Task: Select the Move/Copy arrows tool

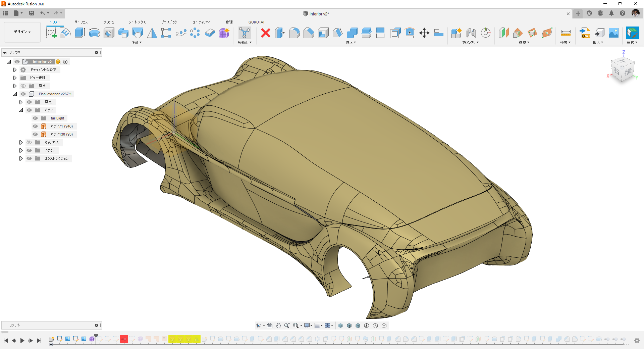Action: (x=424, y=33)
